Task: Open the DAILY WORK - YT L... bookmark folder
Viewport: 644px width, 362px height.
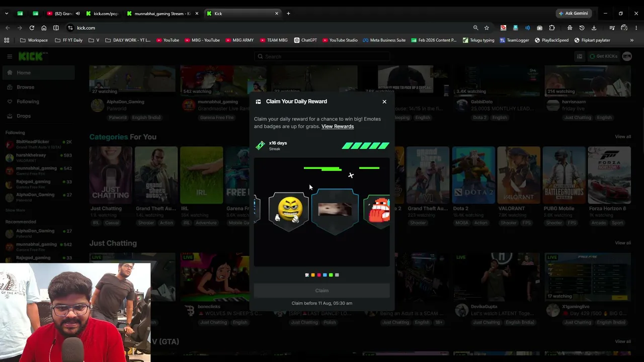Action: tap(128, 40)
